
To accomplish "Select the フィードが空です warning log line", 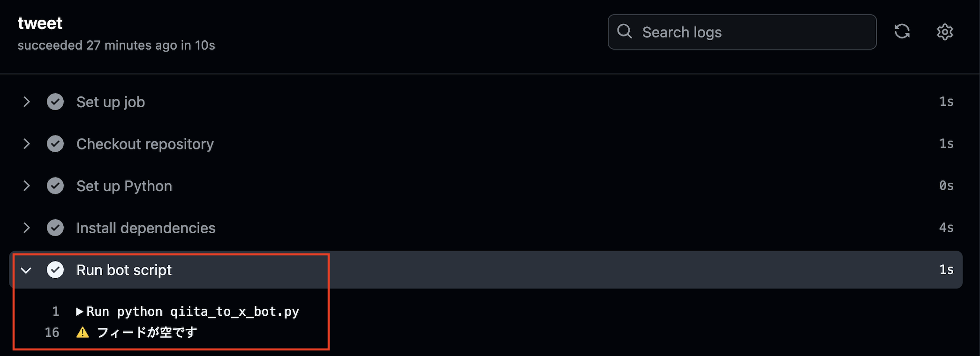I will click(x=147, y=332).
